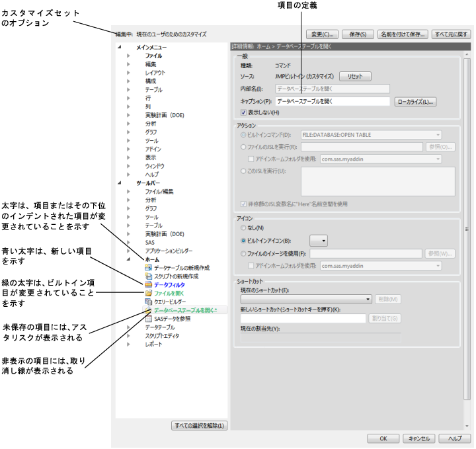Select ヘルプ in the menu tree
This screenshot has width=476, height=449.
pos(152,175)
